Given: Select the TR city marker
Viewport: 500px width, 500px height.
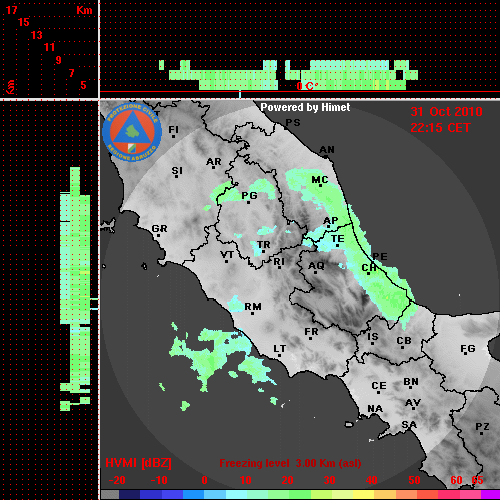Looking at the screenshot, I should click(264, 246).
